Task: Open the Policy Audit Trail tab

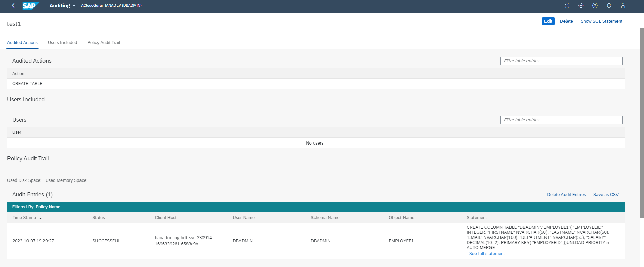Action: coord(104,43)
